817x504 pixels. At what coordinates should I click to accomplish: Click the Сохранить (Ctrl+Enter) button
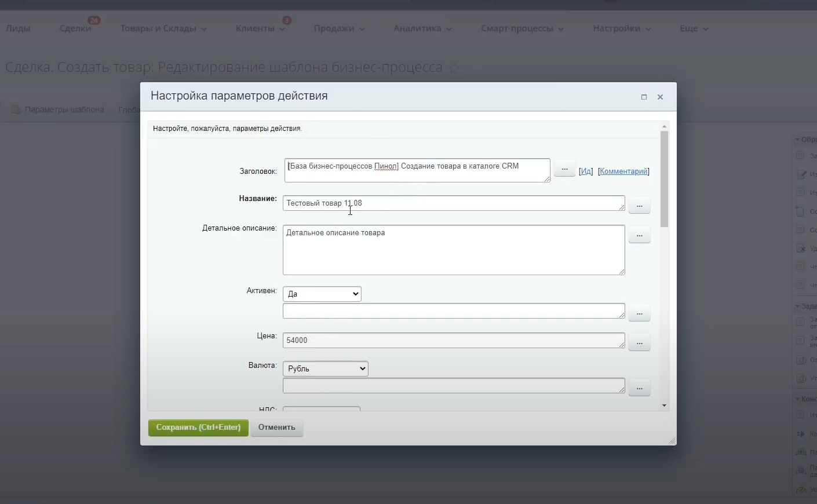coord(198,428)
